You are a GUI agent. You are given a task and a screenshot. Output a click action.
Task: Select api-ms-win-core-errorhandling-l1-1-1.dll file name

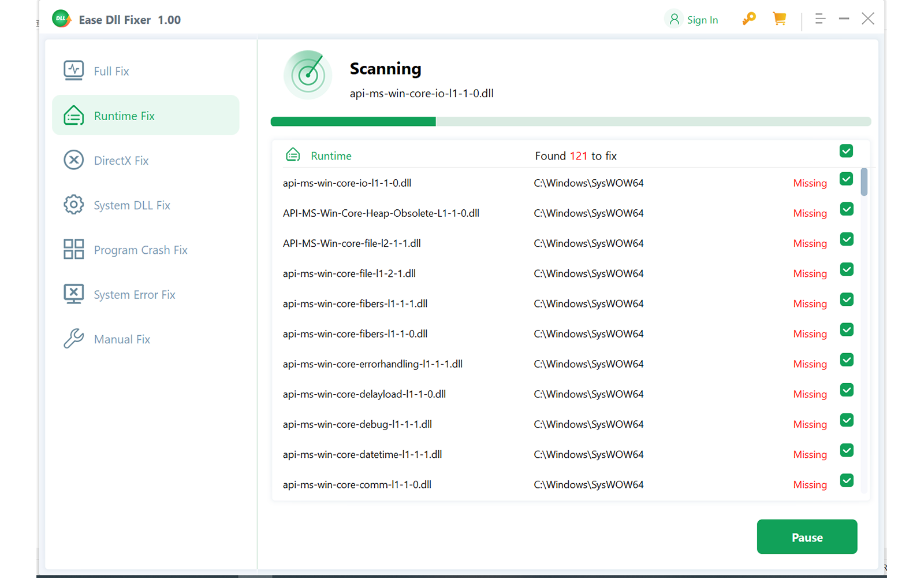point(372,364)
